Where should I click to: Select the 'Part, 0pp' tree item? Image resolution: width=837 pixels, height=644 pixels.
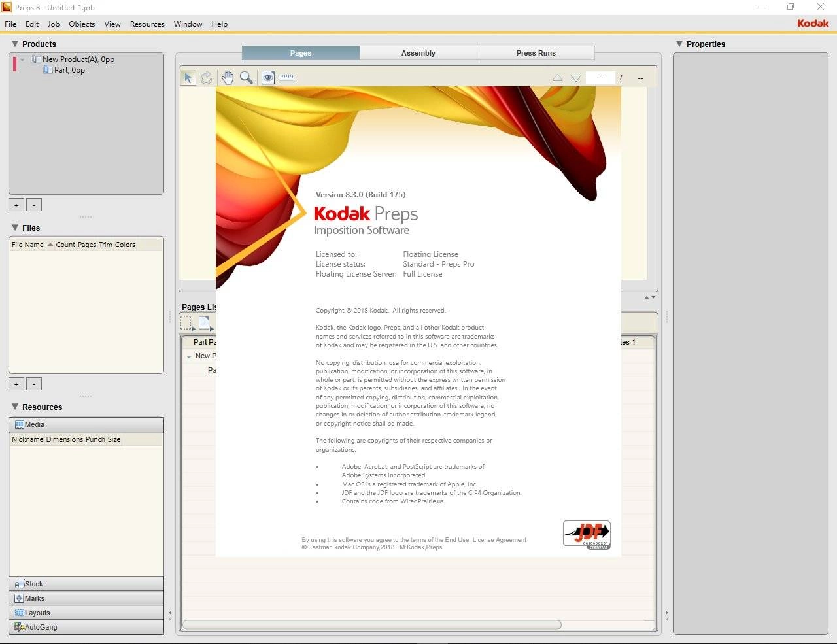(x=69, y=70)
